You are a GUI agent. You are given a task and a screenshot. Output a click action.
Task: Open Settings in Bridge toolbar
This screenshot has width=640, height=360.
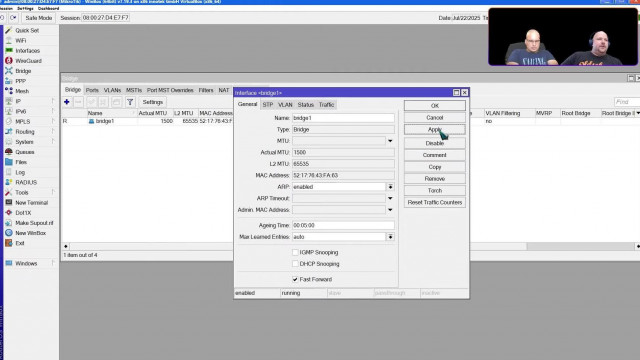153,102
